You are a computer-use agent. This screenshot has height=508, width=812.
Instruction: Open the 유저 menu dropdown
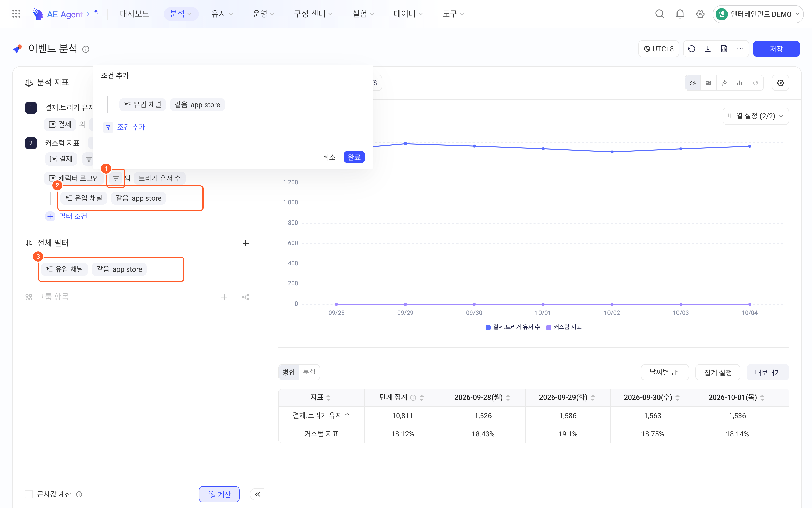pos(222,14)
